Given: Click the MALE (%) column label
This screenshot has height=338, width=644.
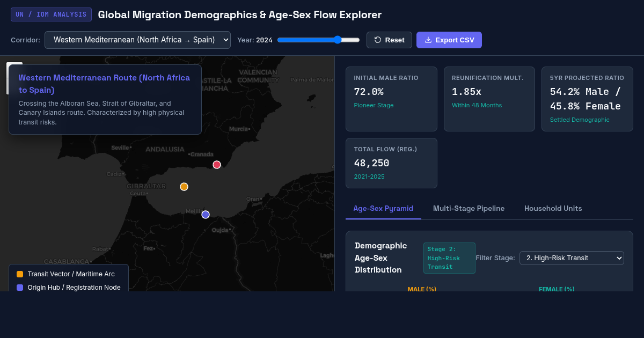Looking at the screenshot, I should tap(422, 289).
